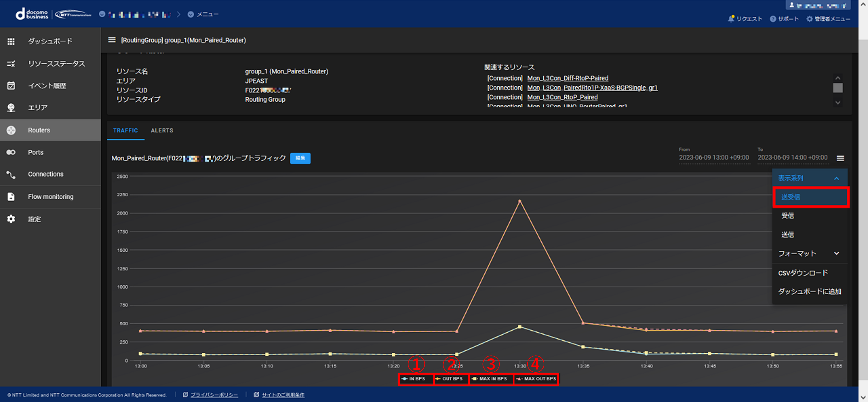Open Mon_L3Con_PairedRto1P-XaaS-BGPSingle_gr1 link

(x=592, y=88)
